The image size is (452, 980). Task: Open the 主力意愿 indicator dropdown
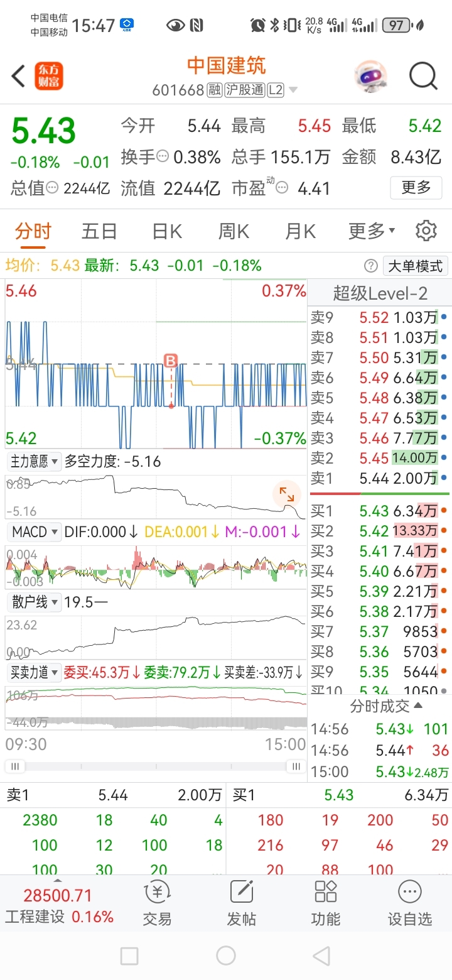34,462
